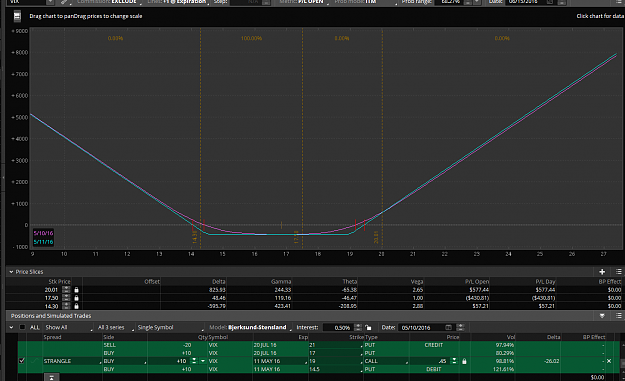Click collapse-to-top icon below the trades table

pos(51,377)
